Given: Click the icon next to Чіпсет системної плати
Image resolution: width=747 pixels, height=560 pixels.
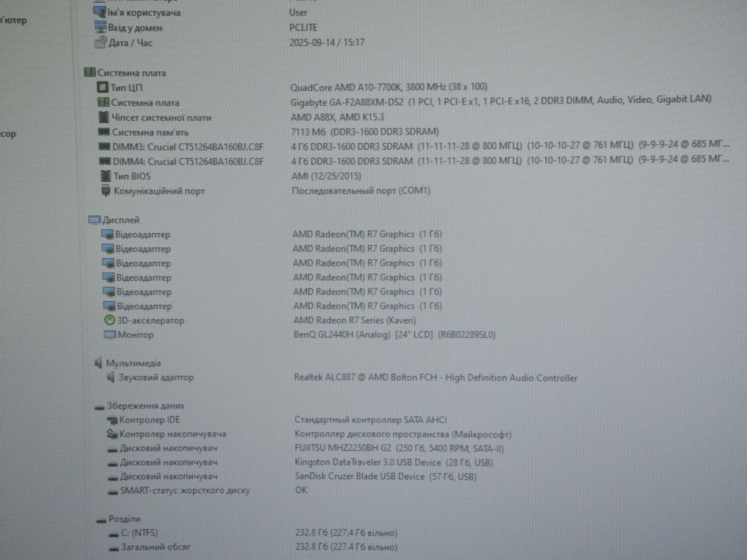Looking at the screenshot, I should tap(104, 117).
